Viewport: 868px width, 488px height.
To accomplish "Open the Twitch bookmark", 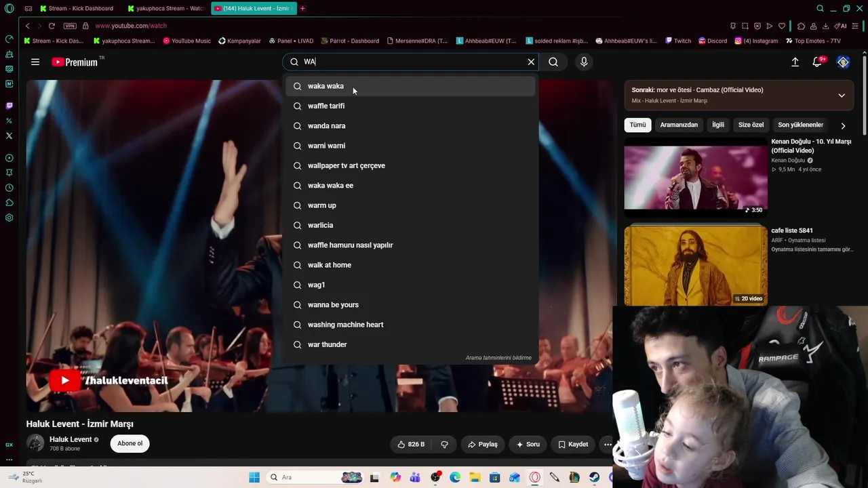I will coord(678,41).
